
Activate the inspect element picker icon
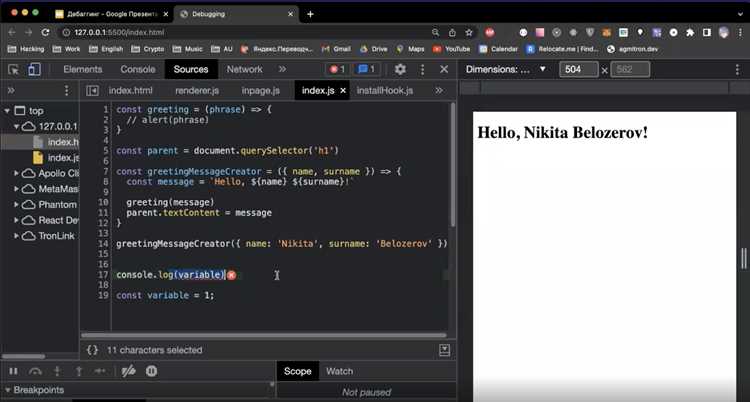[13, 70]
